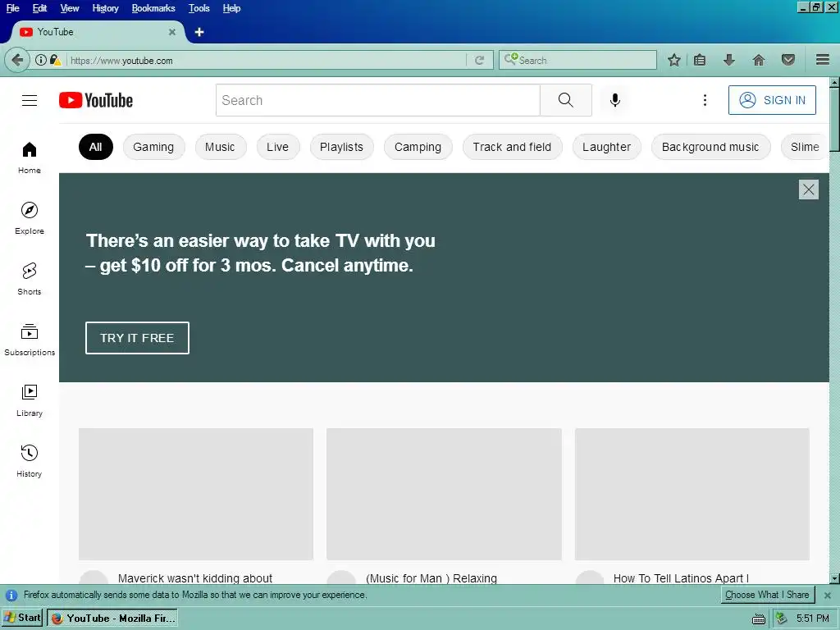The image size is (840, 630).
Task: Reload the current page
Action: [x=479, y=61]
